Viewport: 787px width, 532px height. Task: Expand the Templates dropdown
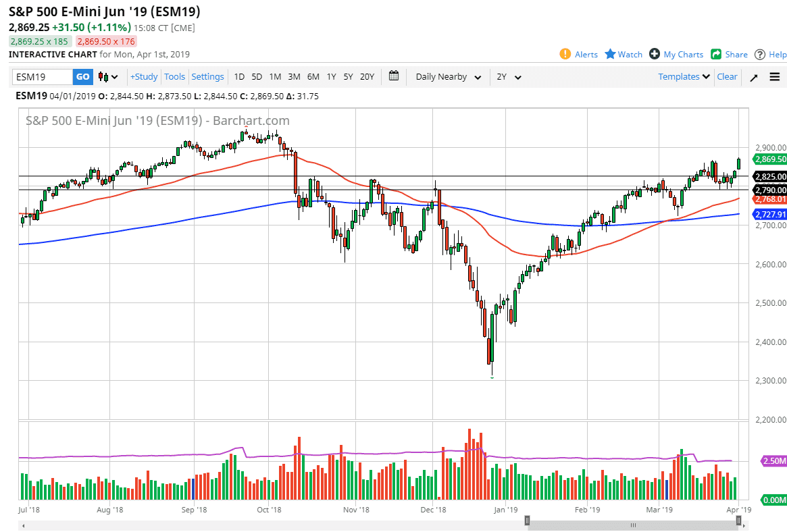tap(684, 77)
